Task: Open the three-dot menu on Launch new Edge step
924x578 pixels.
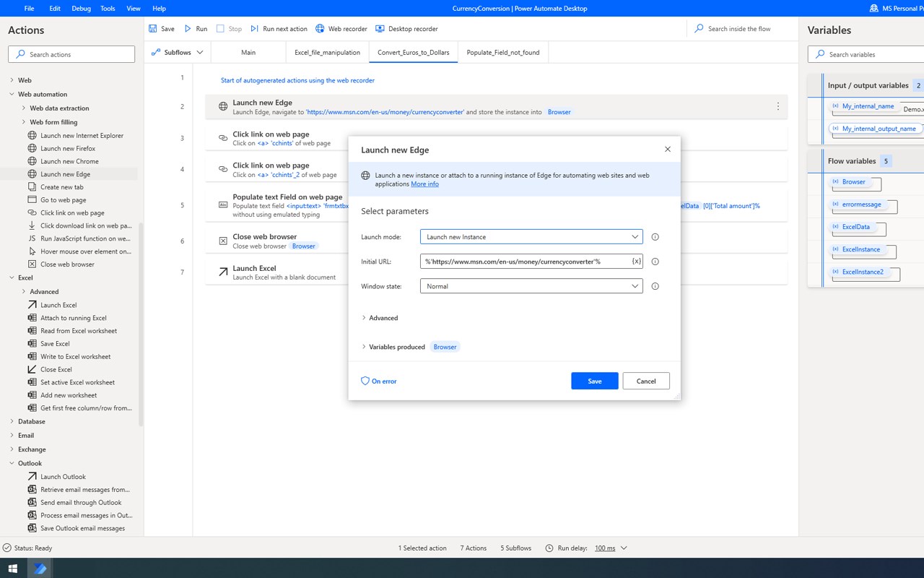Action: pyautogui.click(x=777, y=106)
